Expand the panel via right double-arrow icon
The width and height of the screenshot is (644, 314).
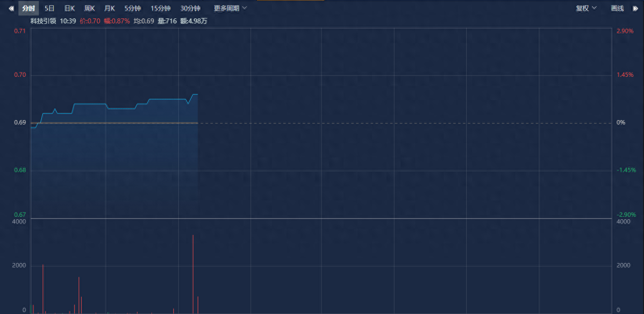click(636, 8)
